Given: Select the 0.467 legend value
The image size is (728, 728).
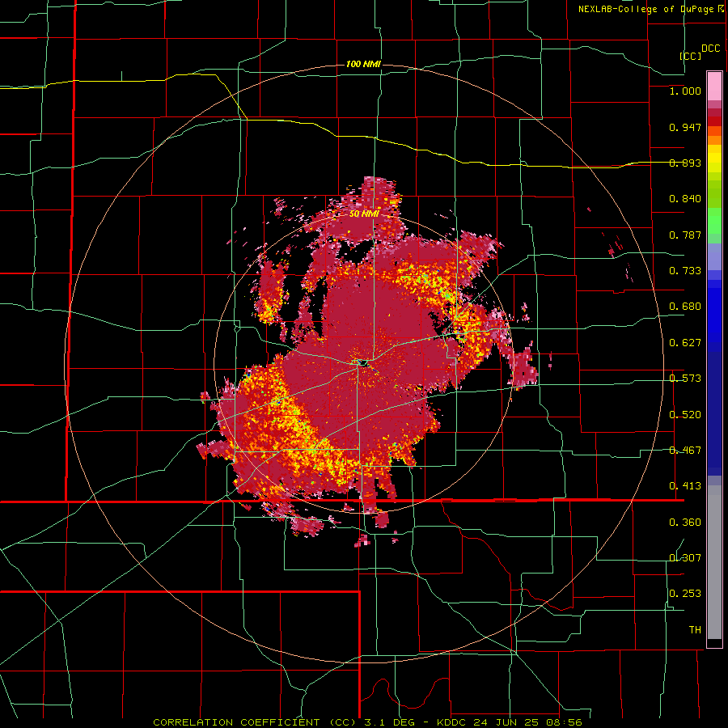Looking at the screenshot, I should click(x=685, y=451).
